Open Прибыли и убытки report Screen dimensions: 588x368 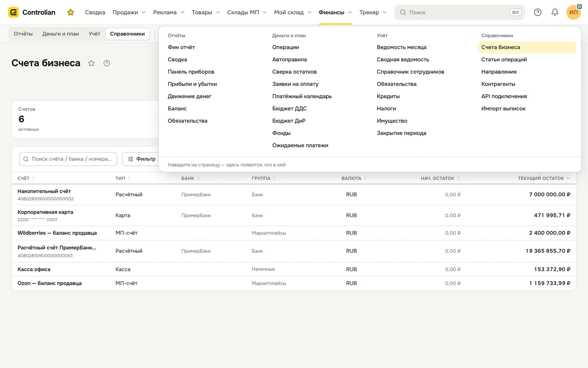192,84
